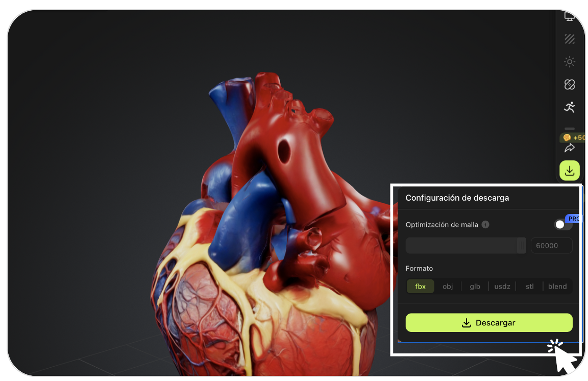
Task: Click the Descargar button
Action: point(489,322)
